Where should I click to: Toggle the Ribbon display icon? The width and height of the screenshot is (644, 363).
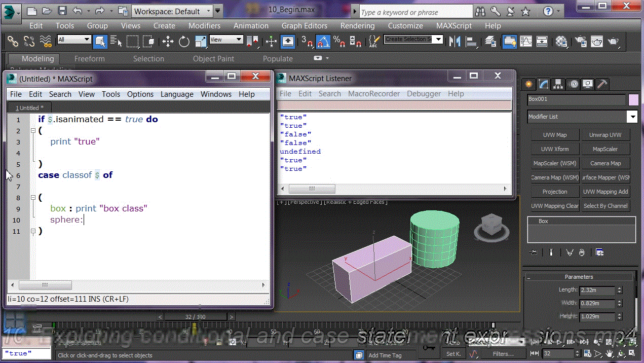coord(510,41)
